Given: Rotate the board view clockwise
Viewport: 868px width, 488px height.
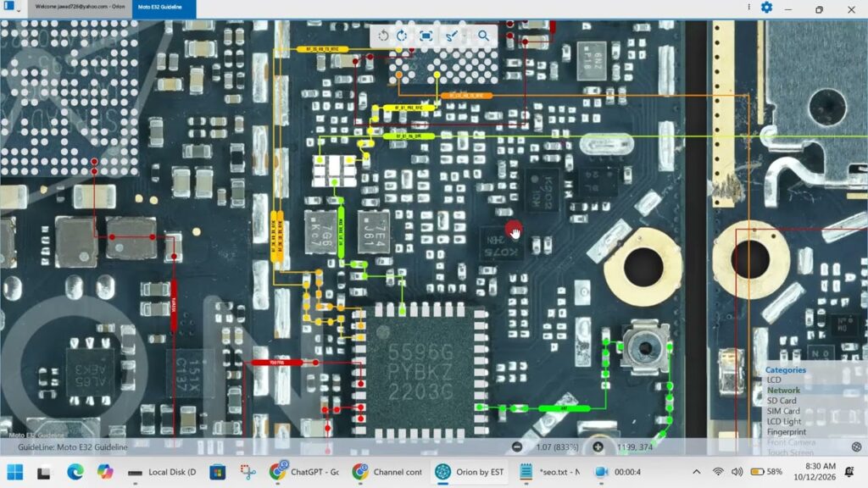Looking at the screenshot, I should (x=403, y=36).
